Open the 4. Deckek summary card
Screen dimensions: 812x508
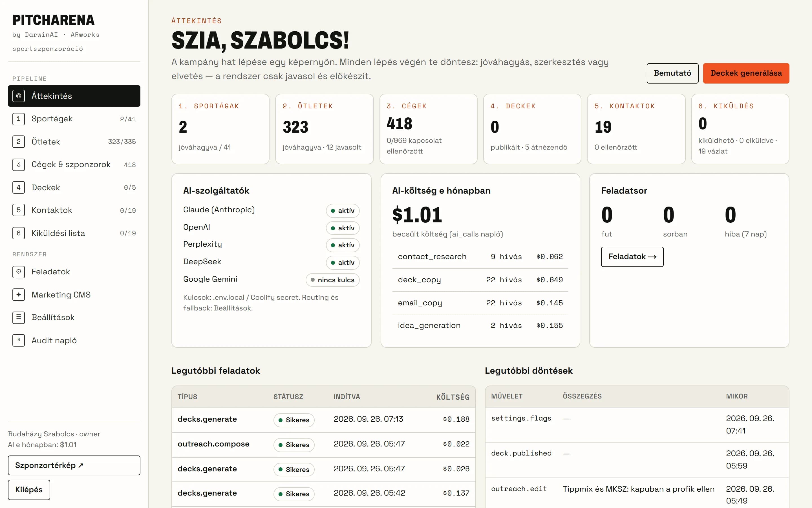pos(532,129)
